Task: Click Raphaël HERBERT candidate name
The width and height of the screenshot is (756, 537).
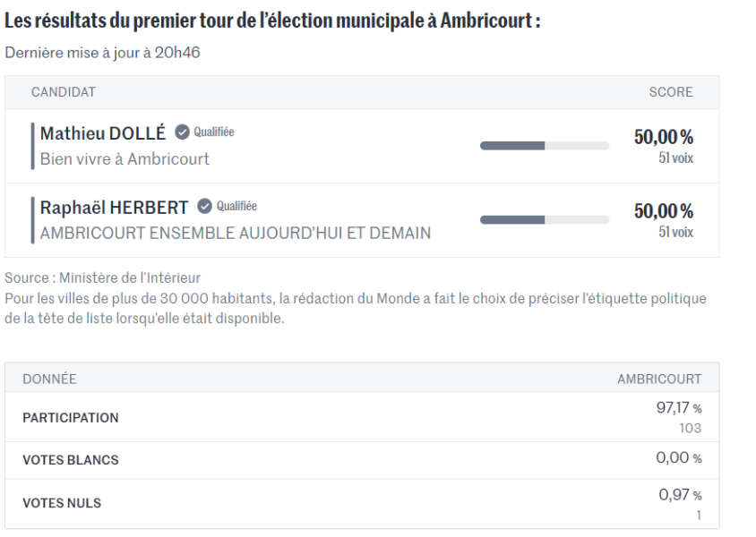Action: pyautogui.click(x=115, y=208)
